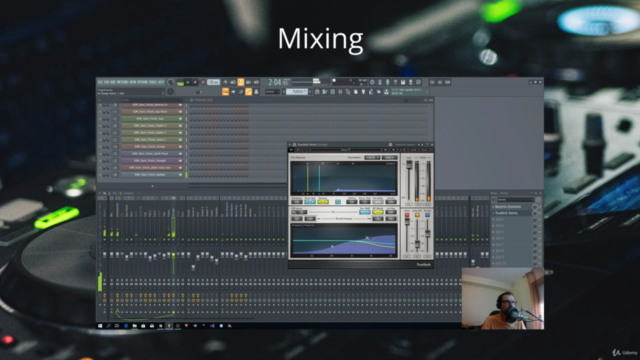640x360 pixels.
Task: Click the cyan Room Size value button
Action: click(310, 202)
